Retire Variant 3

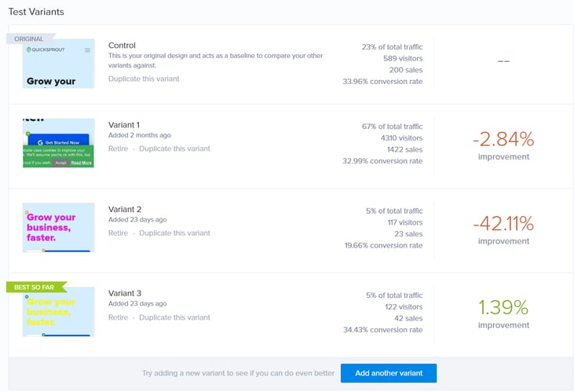(x=118, y=317)
